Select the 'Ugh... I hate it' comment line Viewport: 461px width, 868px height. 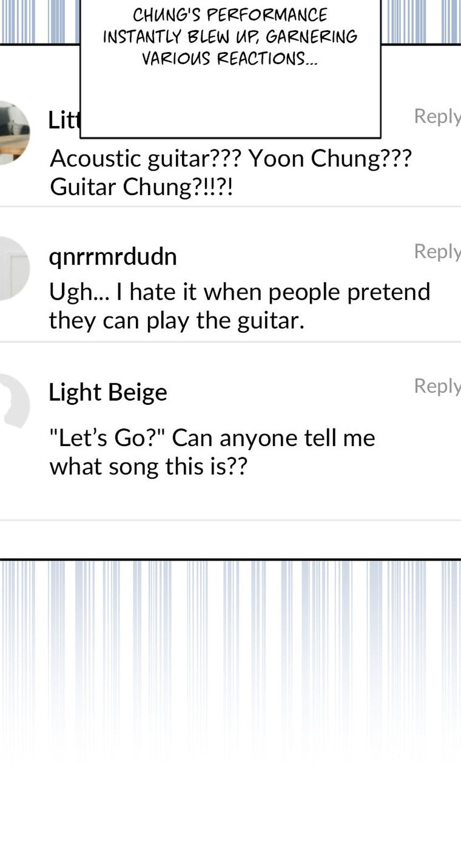[x=239, y=292]
